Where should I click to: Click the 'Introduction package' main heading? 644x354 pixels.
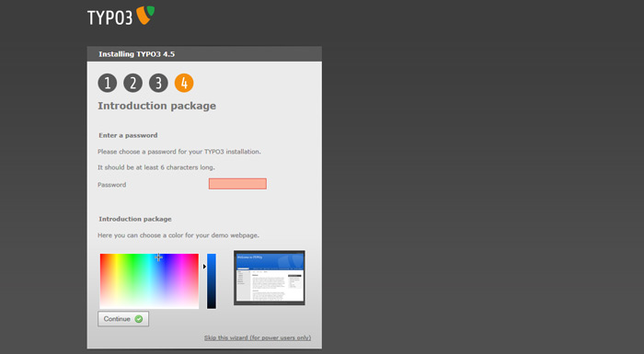pos(157,106)
